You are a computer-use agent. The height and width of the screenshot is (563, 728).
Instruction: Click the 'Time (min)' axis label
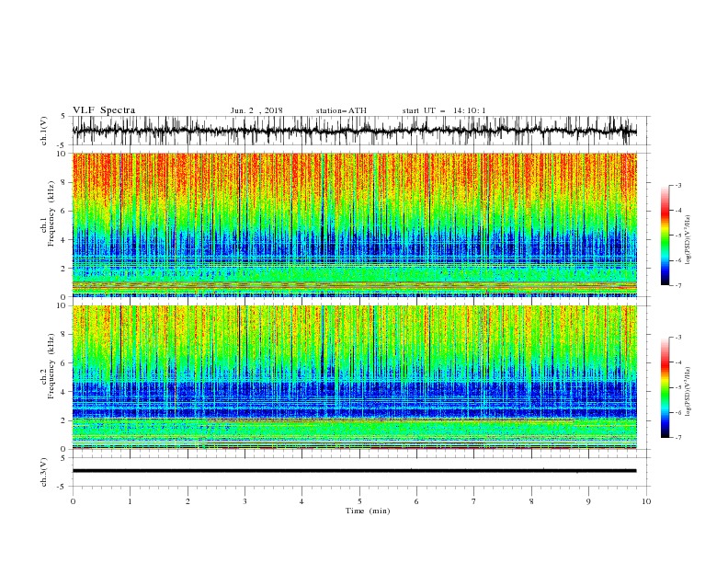pos(368,511)
